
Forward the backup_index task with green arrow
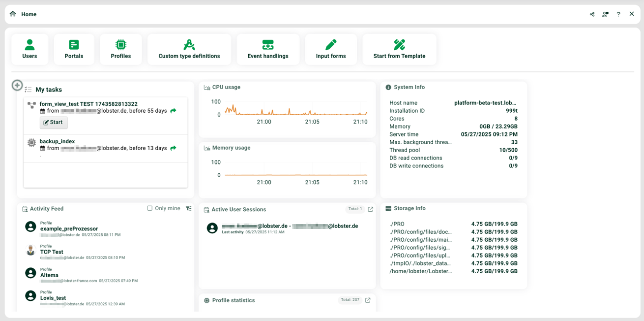tap(173, 148)
